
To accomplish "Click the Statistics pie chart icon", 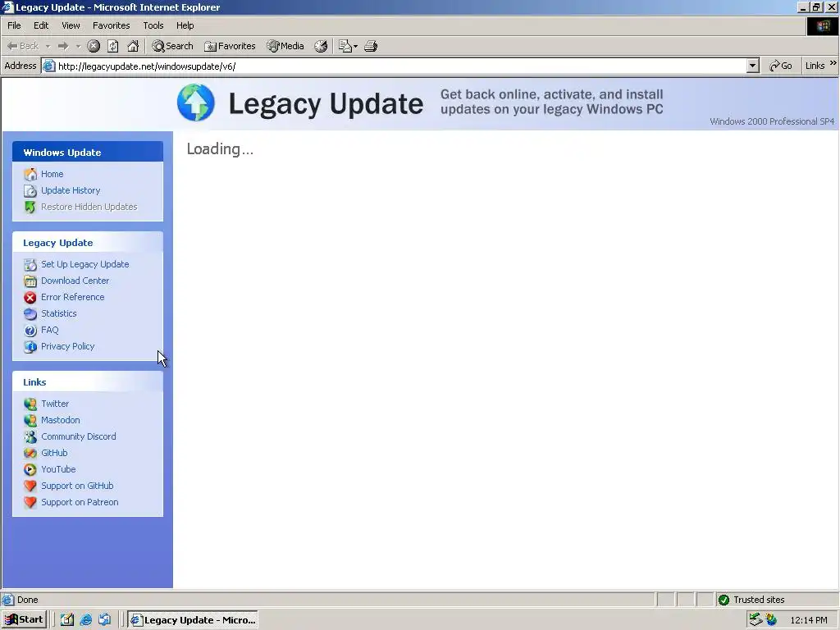I will pos(30,314).
